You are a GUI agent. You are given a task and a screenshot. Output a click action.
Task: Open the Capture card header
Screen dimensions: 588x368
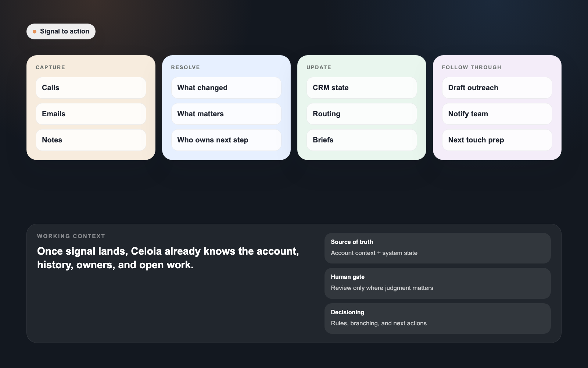(50, 67)
